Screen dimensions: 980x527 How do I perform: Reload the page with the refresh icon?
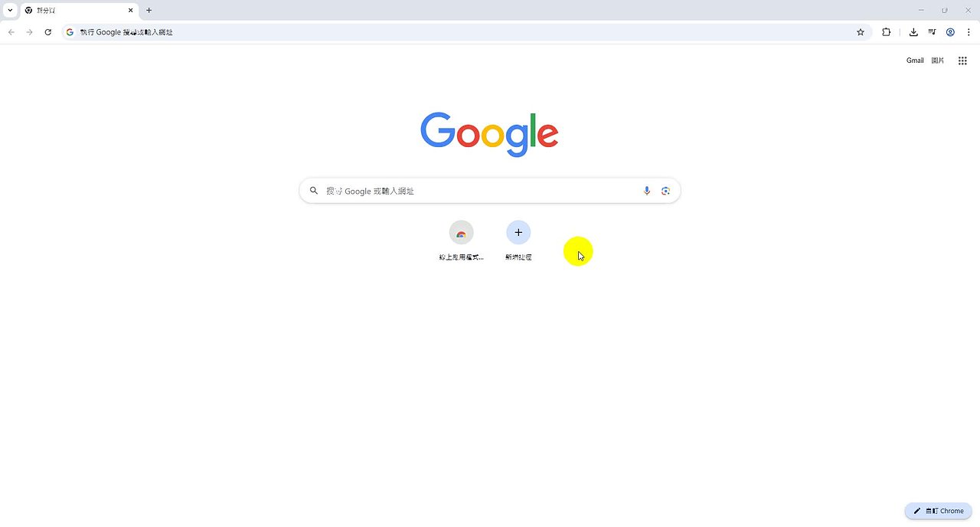tap(48, 32)
